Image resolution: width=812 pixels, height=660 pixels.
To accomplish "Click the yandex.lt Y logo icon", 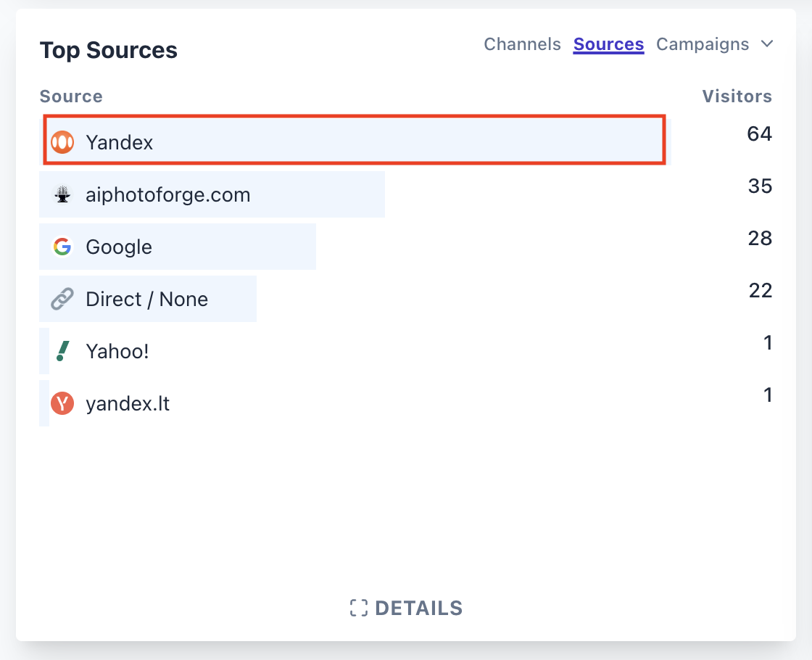I will coord(62,403).
